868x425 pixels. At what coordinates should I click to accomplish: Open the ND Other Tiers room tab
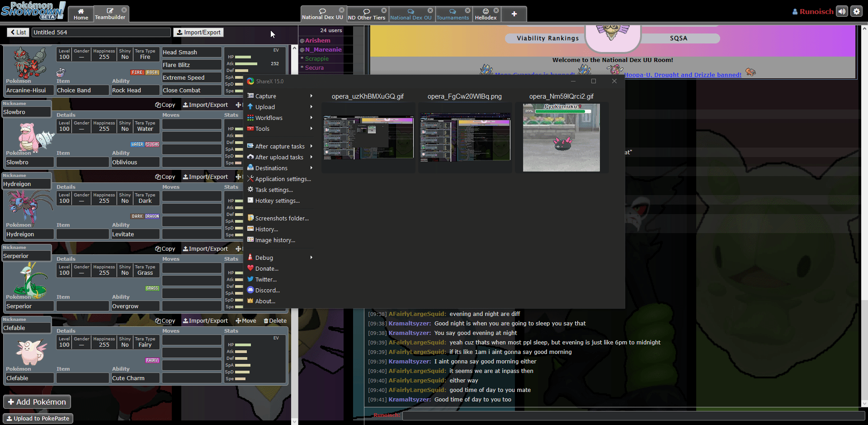[x=367, y=14]
